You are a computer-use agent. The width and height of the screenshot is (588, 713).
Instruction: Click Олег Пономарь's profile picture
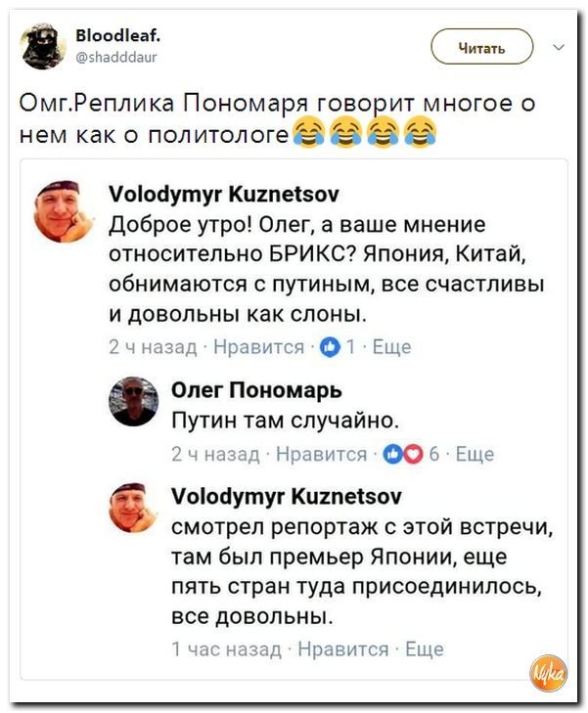tap(134, 400)
